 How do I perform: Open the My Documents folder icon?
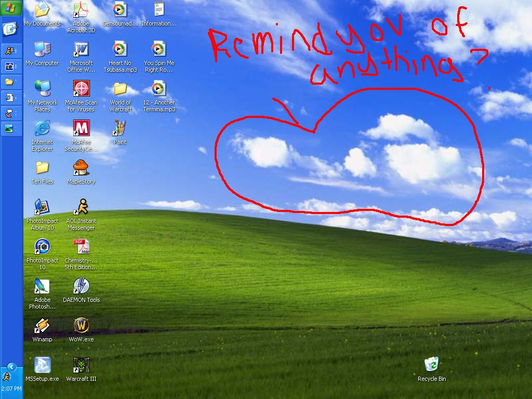click(x=42, y=10)
